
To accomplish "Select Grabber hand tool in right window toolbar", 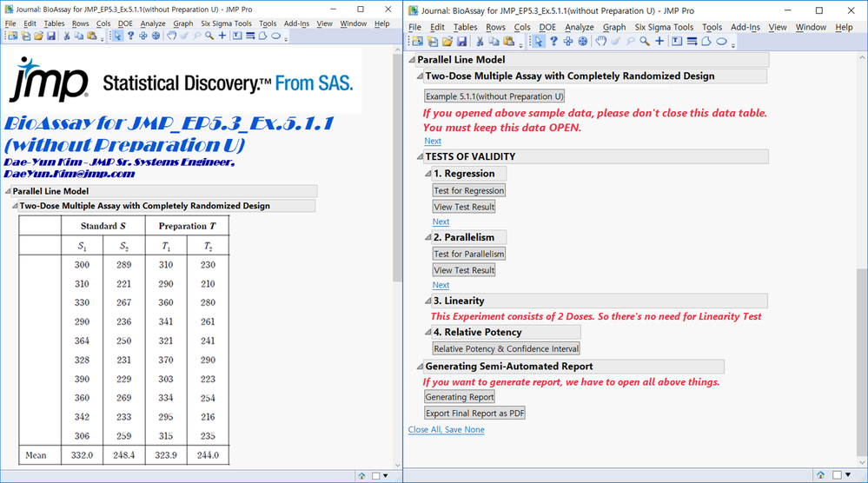I will (x=600, y=41).
